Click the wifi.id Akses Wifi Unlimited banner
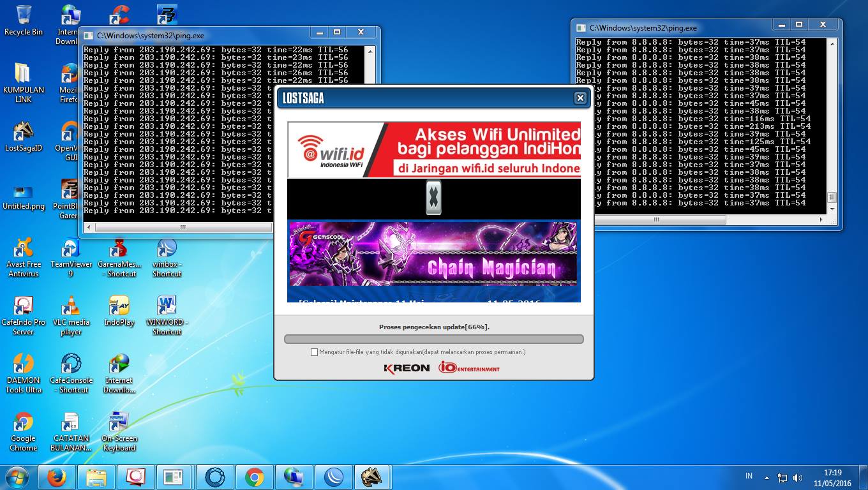This screenshot has width=868, height=490. click(x=434, y=150)
